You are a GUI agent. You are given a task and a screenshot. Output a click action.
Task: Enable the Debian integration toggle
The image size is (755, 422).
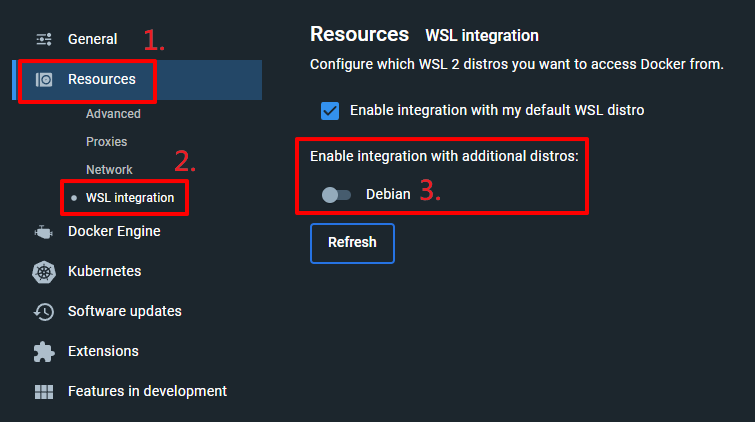pos(336,194)
